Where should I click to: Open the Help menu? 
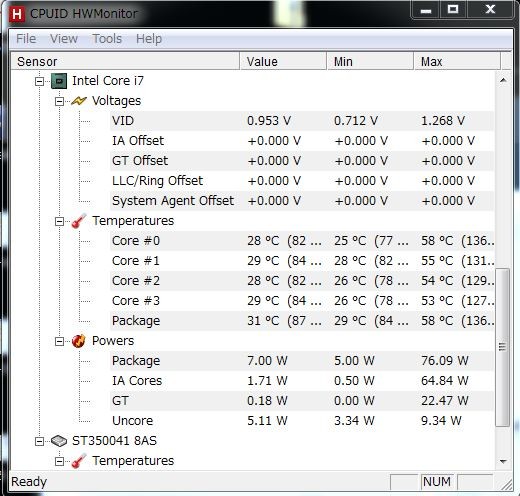[x=149, y=39]
